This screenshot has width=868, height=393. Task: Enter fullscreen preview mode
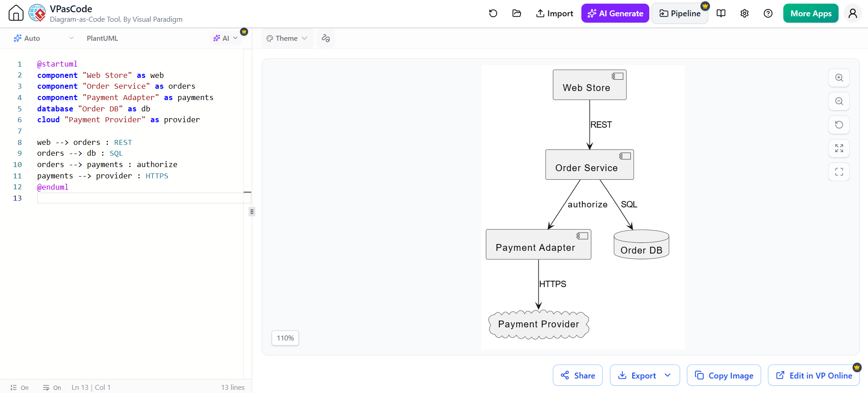pos(839,172)
